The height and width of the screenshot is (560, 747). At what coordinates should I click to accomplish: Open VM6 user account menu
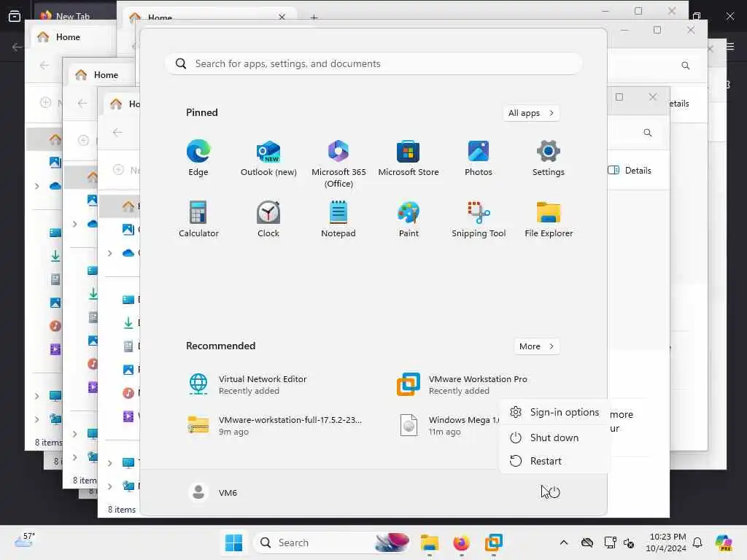click(213, 492)
